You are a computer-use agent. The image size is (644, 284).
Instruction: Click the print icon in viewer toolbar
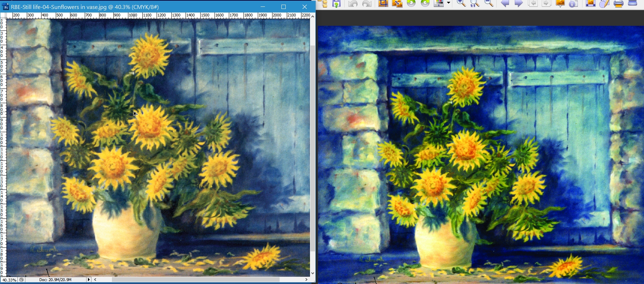(x=619, y=4)
